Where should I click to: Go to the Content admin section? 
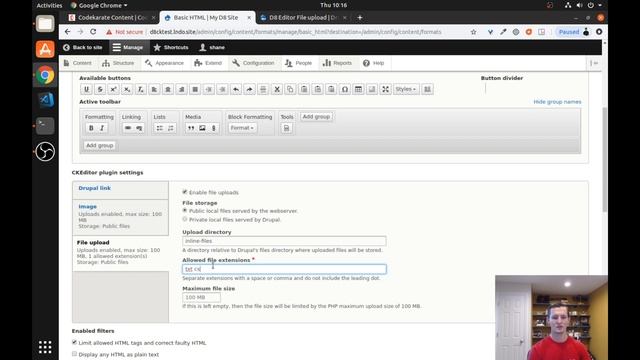pos(78,63)
